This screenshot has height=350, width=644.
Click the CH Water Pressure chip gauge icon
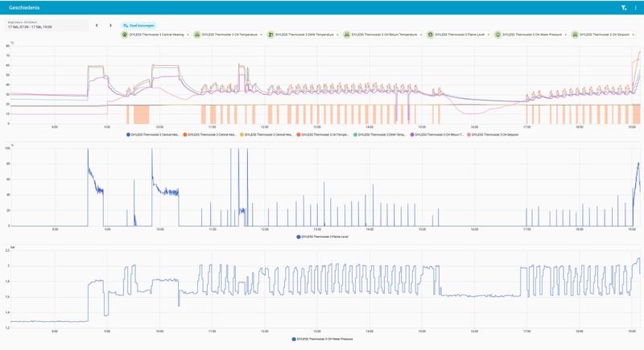pos(497,35)
